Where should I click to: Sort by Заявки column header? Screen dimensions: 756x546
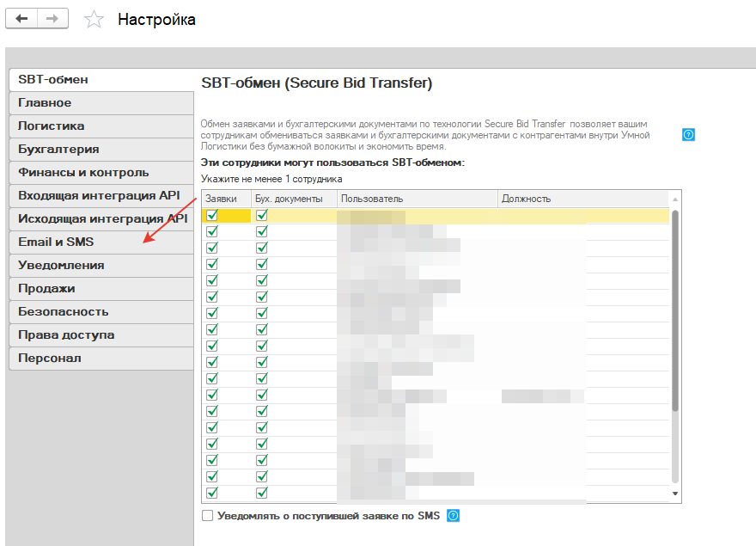(x=226, y=199)
